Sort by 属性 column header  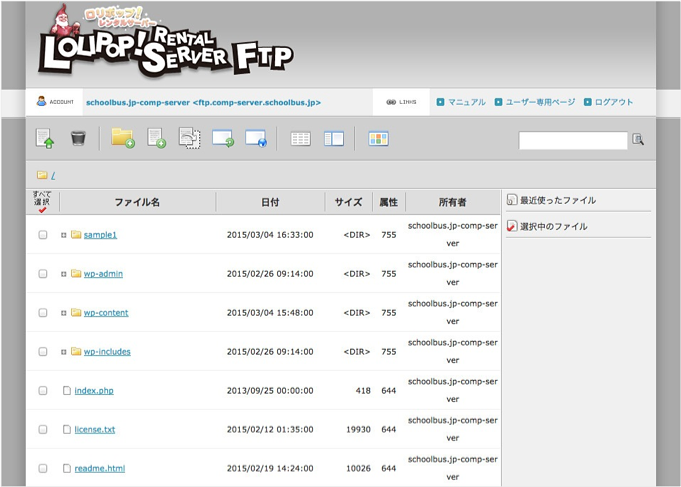tap(389, 202)
